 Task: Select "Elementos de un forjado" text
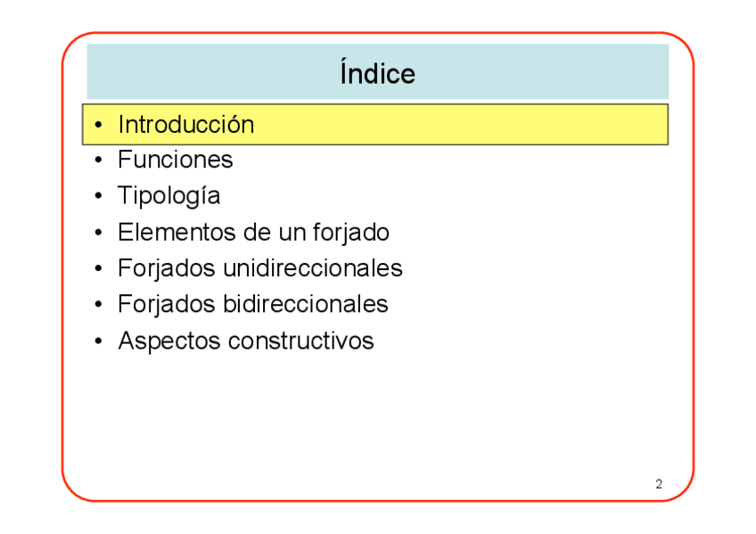253,233
